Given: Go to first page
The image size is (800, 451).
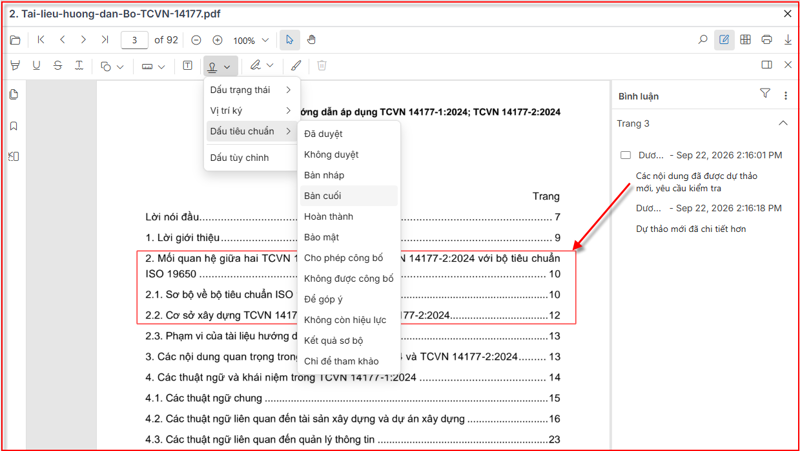Looking at the screenshot, I should [x=41, y=40].
